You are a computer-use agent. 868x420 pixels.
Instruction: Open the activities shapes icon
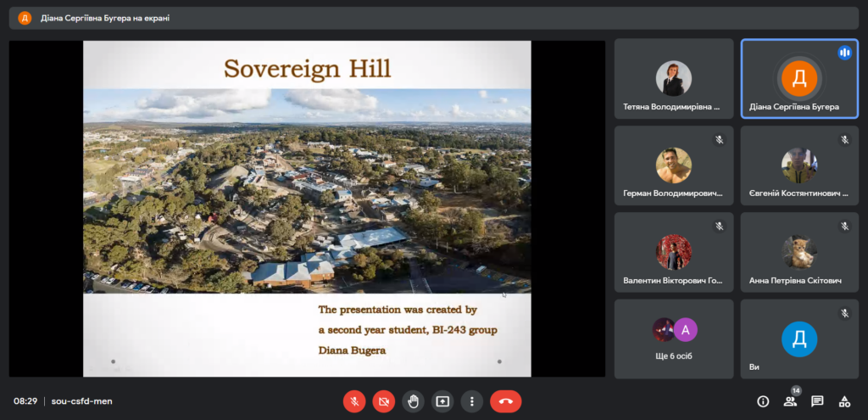844,401
